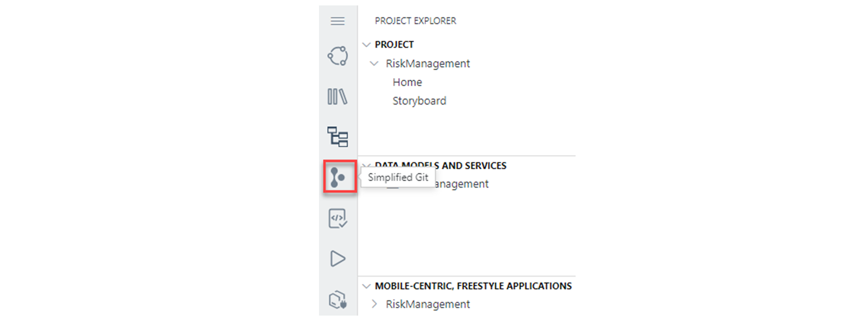
Task: Open the cube plug icon at bottom
Action: (x=337, y=299)
